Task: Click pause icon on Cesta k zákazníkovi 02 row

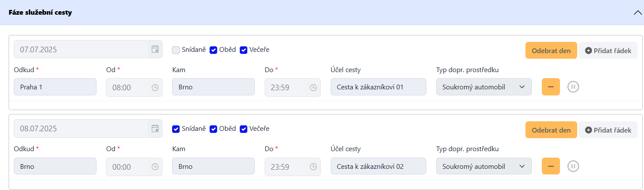Action: click(x=573, y=166)
